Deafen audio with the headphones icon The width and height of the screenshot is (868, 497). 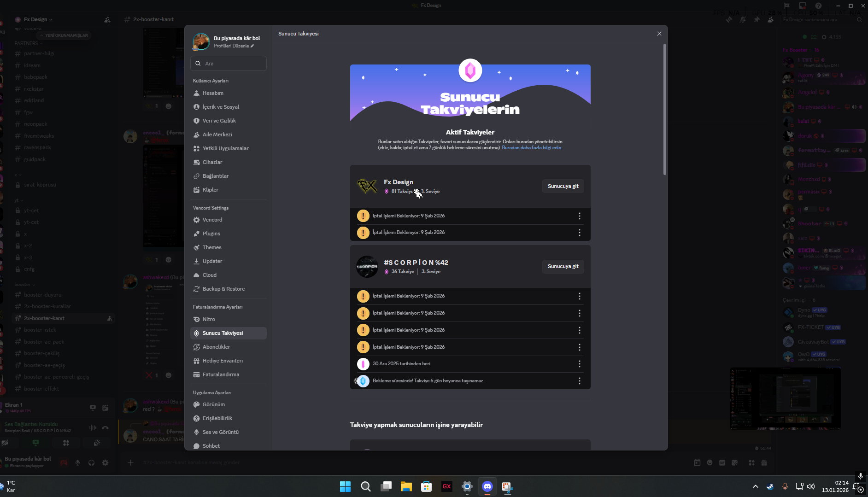[91, 462]
